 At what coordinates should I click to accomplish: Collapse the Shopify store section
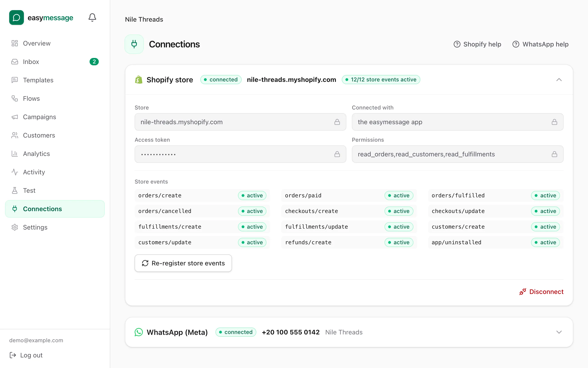click(x=559, y=80)
